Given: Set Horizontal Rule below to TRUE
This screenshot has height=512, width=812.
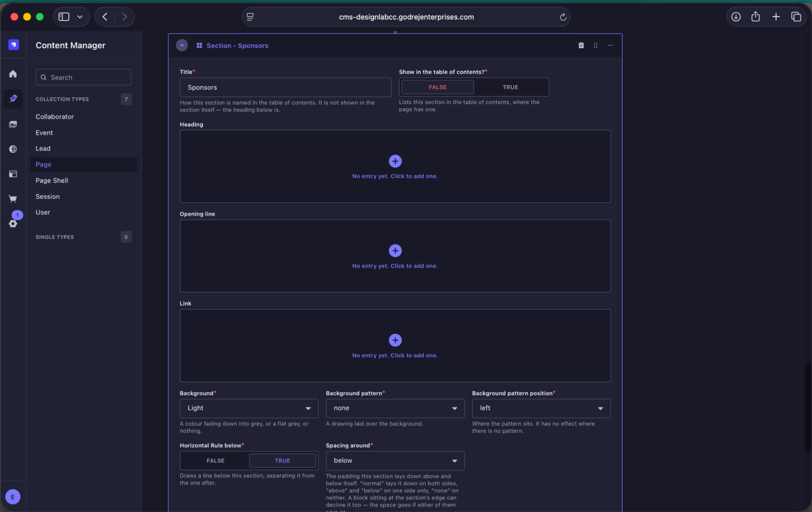Looking at the screenshot, I should 282,460.
